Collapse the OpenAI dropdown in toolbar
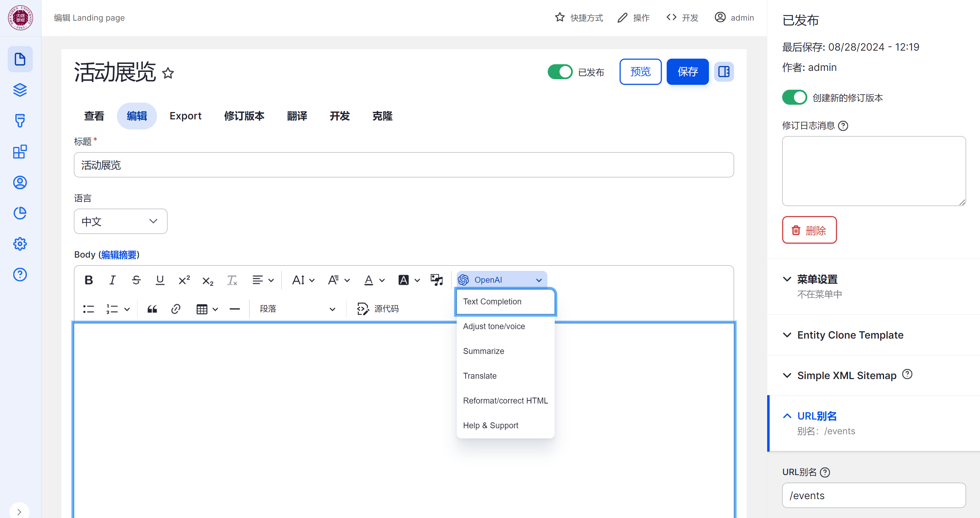Viewport: 980px width, 518px height. pyautogui.click(x=502, y=280)
